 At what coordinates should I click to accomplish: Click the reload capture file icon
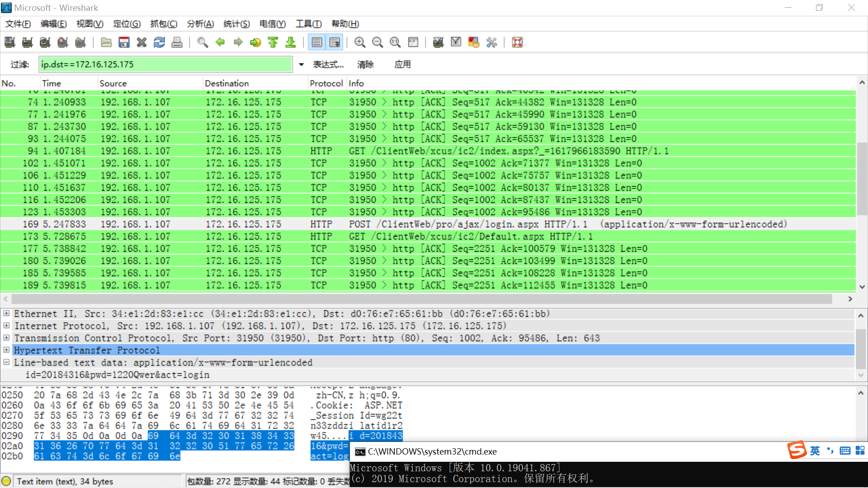159,42
